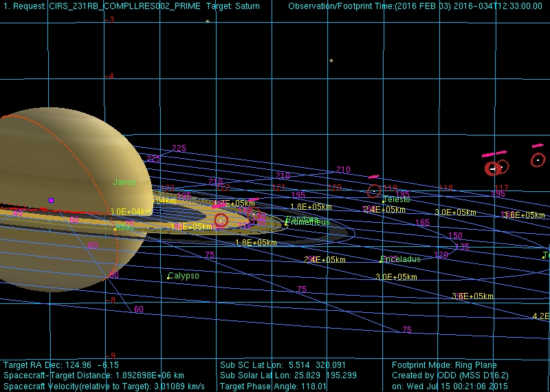Viewport: 550px width, 392px height.
Task: Select the Telesto moon label
Action: click(397, 199)
